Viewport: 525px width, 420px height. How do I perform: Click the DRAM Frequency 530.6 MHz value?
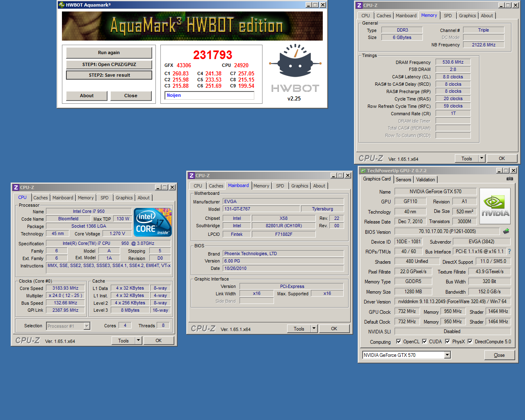point(453,62)
